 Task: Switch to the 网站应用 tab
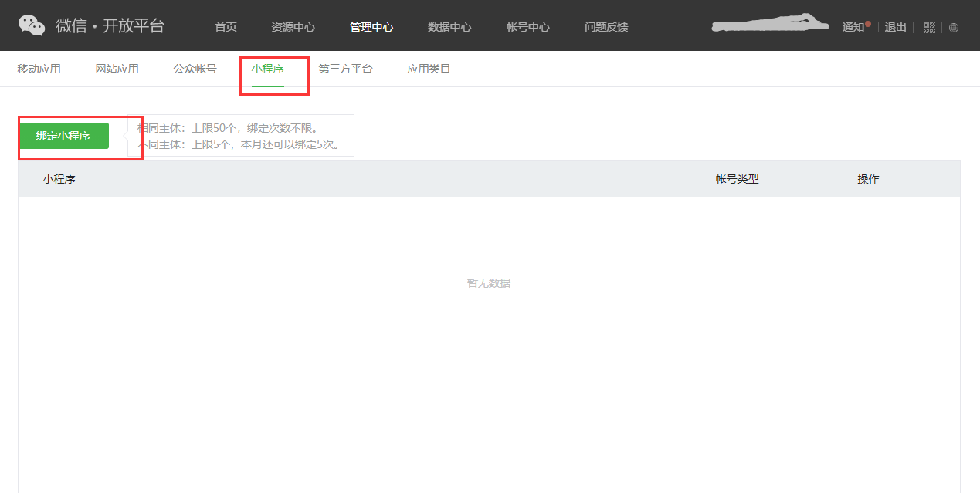(x=117, y=69)
